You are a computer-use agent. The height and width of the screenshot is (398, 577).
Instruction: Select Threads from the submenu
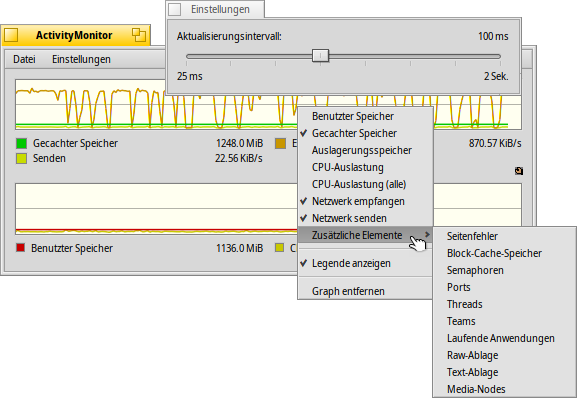(504, 304)
